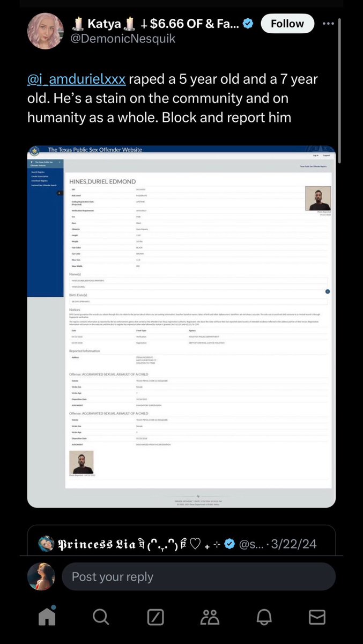
Task: Focus the Post your reply field
Action: coord(198,577)
